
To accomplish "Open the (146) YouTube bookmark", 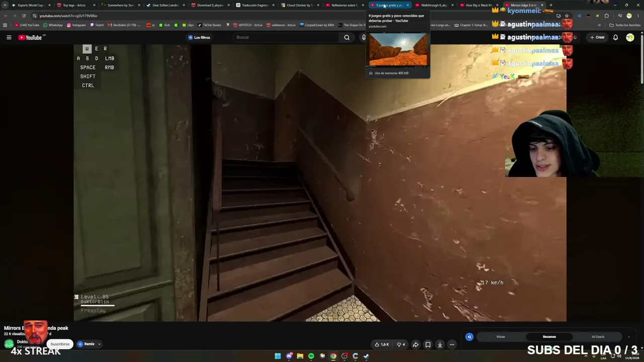I will pyautogui.click(x=27, y=25).
